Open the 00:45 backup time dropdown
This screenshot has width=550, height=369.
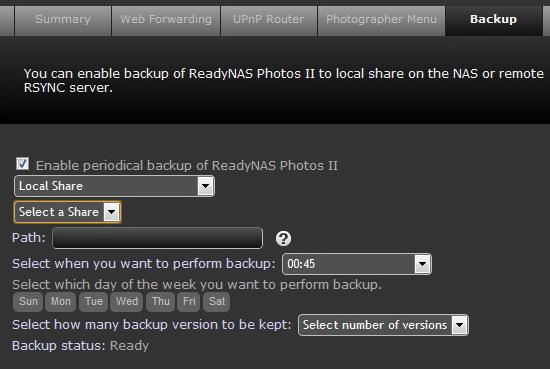click(357, 264)
